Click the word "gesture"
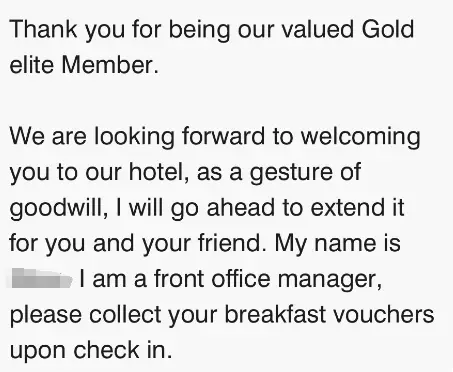The width and height of the screenshot is (453, 372). pyautogui.click(x=291, y=173)
